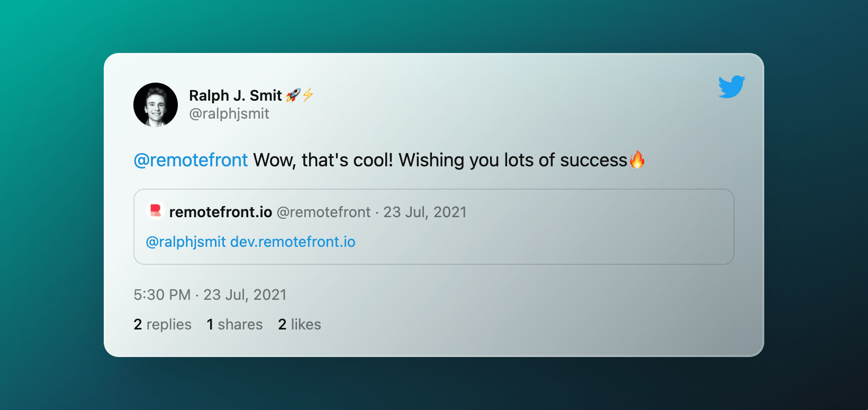Screen dimensions: 868x410
Task: Click the rocket emoji beside the name
Action: [x=293, y=95]
